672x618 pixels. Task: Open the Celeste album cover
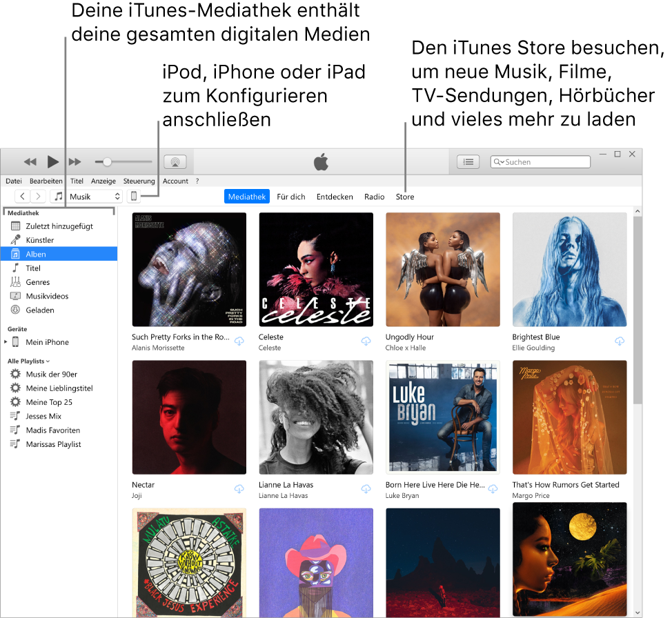(316, 270)
